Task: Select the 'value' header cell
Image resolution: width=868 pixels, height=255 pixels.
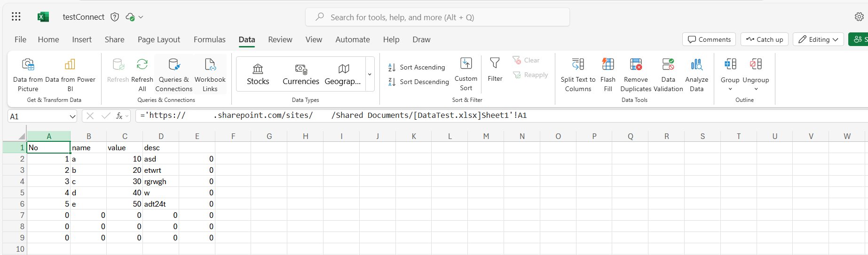Action: coord(125,147)
